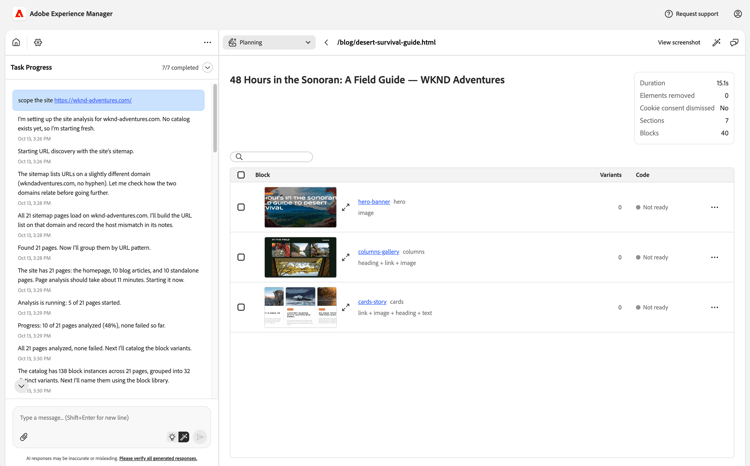Click the Duration value 15.1s

click(722, 83)
